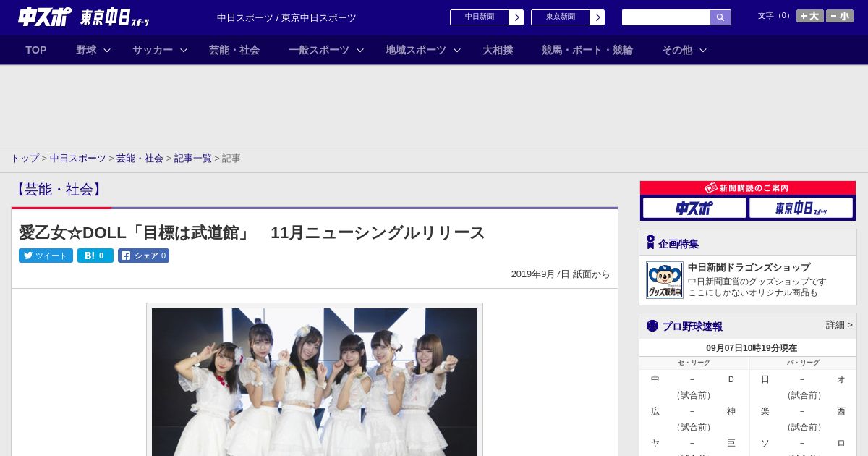Viewport: 868px width, 456px height.
Task: Open the 東京新聞 header link button
Action: pyautogui.click(x=567, y=17)
